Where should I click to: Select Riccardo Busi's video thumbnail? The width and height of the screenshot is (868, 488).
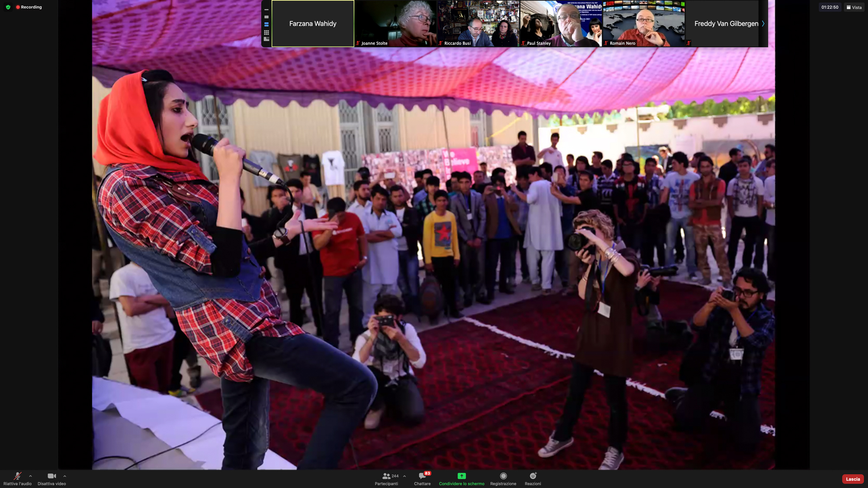(478, 23)
